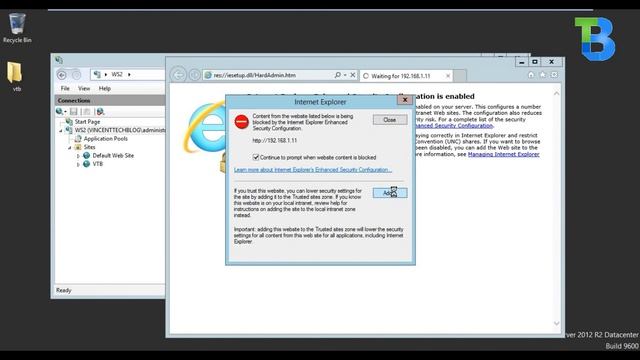Click IIS Manager back navigation arrow
The width and height of the screenshot is (640, 360).
point(62,75)
